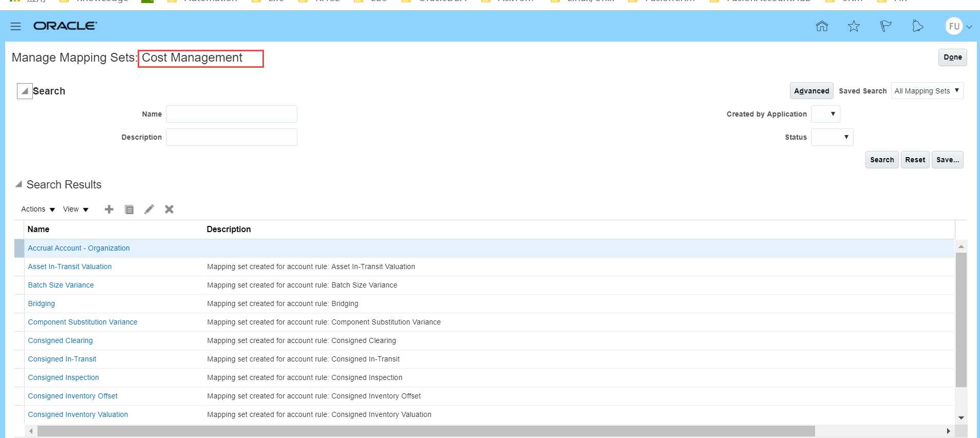Open Batch Size Variance link

coord(61,285)
